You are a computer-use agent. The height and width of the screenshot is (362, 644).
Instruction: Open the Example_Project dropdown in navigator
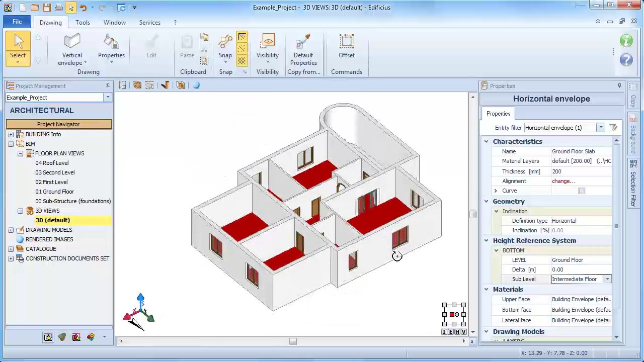click(107, 98)
